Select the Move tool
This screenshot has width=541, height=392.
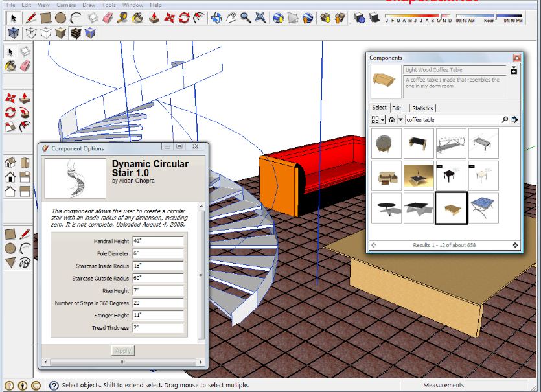pos(169,19)
